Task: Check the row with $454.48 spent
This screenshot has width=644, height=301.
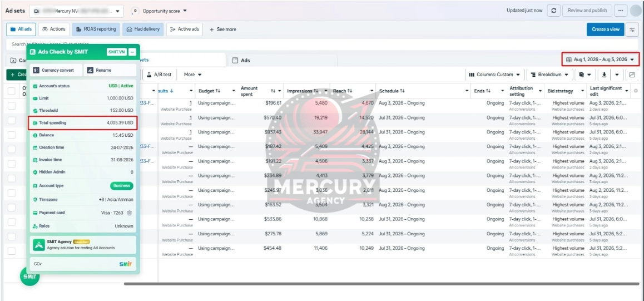Action: click(x=11, y=251)
